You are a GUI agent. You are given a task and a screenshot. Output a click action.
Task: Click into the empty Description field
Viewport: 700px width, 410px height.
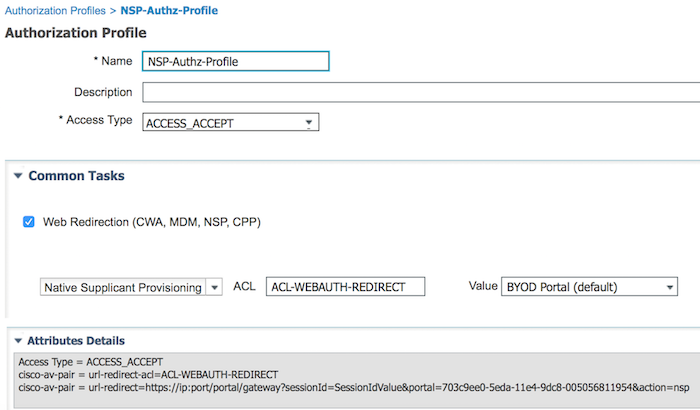(x=421, y=92)
